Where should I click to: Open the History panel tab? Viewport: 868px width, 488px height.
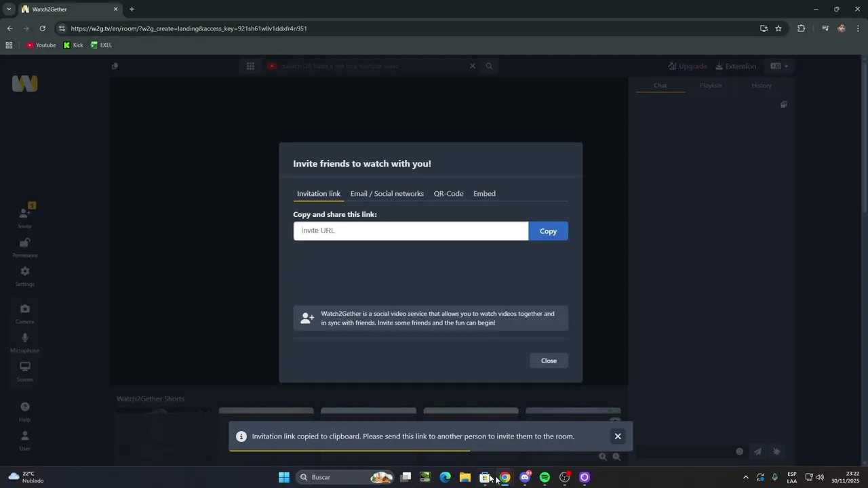tap(762, 85)
